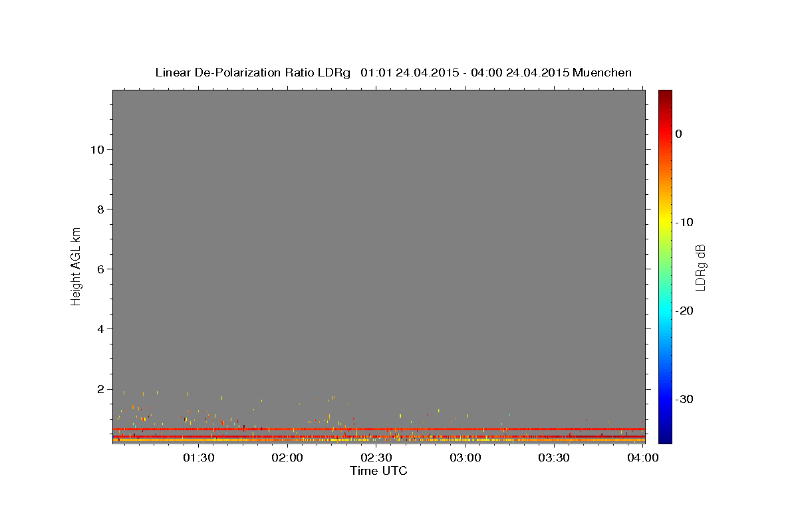798x532 pixels.
Task: Click the 'Muenchen' station name in title
Action: click(602, 72)
